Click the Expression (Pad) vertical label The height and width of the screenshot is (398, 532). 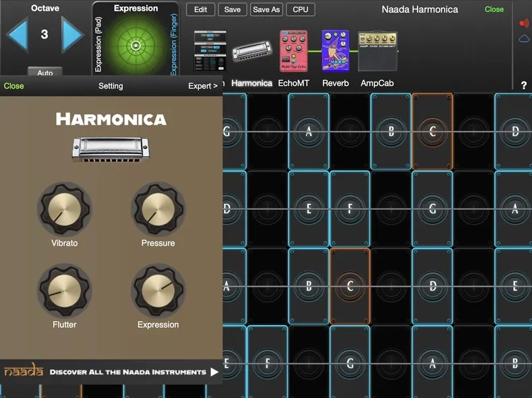click(x=98, y=45)
